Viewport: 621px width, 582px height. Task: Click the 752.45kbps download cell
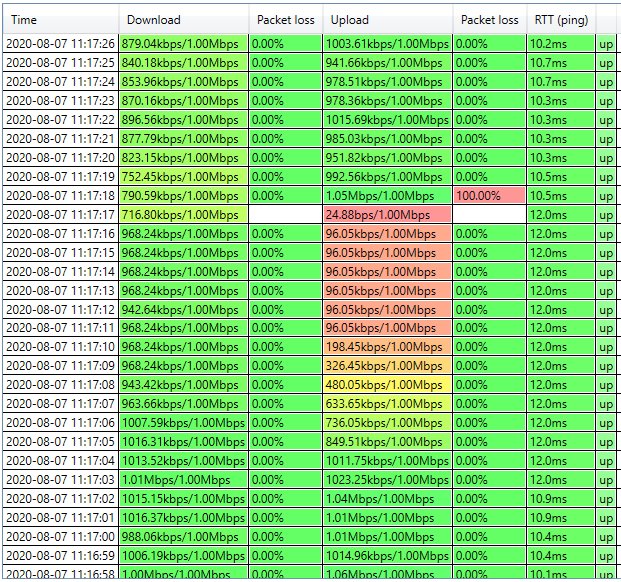pyautogui.click(x=183, y=177)
